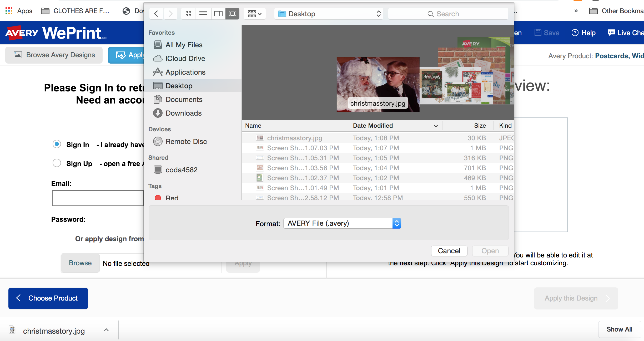Click the forward navigation arrow icon
The width and height of the screenshot is (644, 341).
[170, 14]
